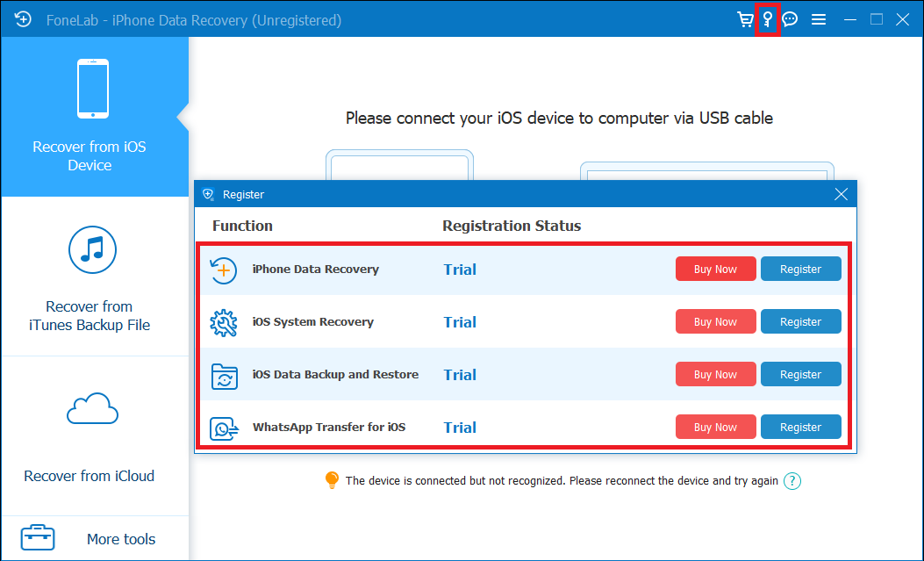Click the phone icon in sidebar
This screenshot has width=924, height=561.
[x=92, y=89]
